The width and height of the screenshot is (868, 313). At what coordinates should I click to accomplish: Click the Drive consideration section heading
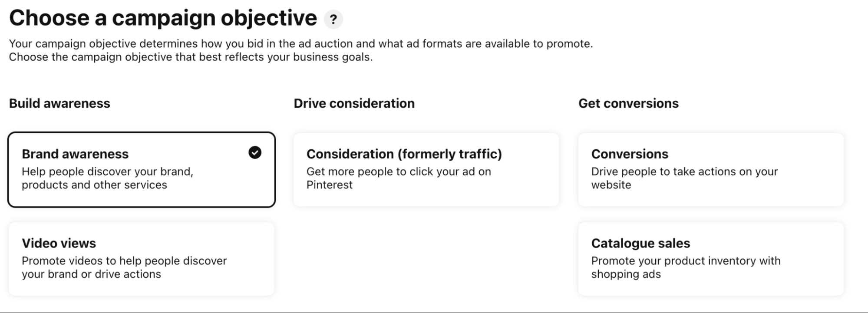(x=354, y=103)
